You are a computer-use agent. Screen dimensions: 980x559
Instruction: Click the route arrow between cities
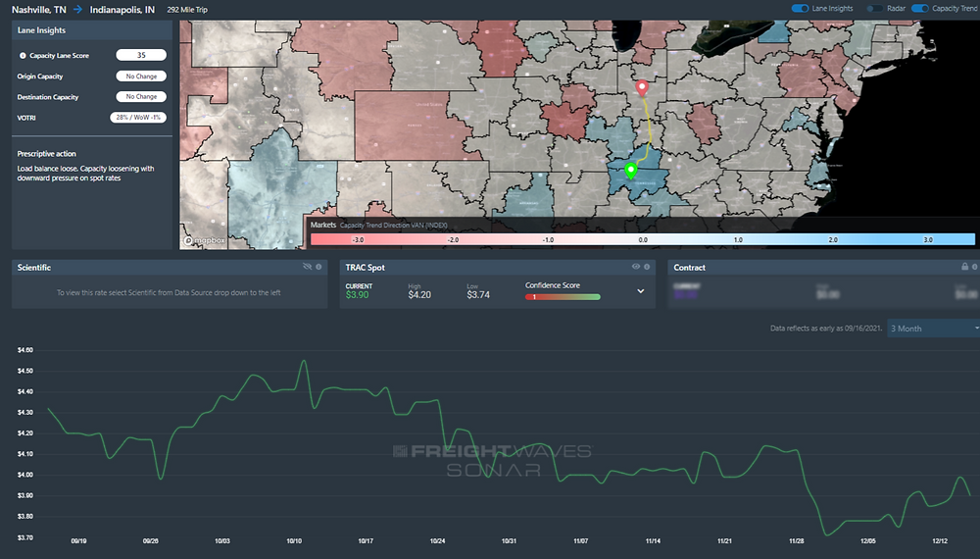click(x=78, y=10)
